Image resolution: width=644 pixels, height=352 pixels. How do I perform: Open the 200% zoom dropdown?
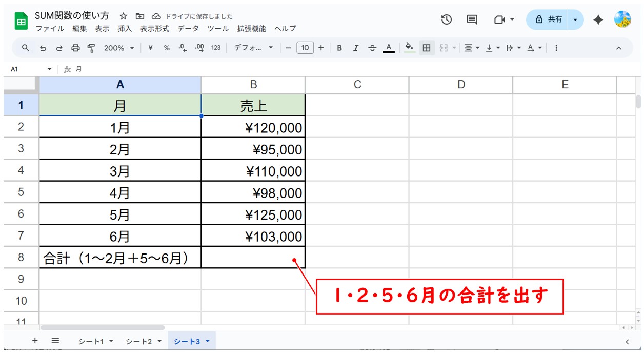coord(119,48)
